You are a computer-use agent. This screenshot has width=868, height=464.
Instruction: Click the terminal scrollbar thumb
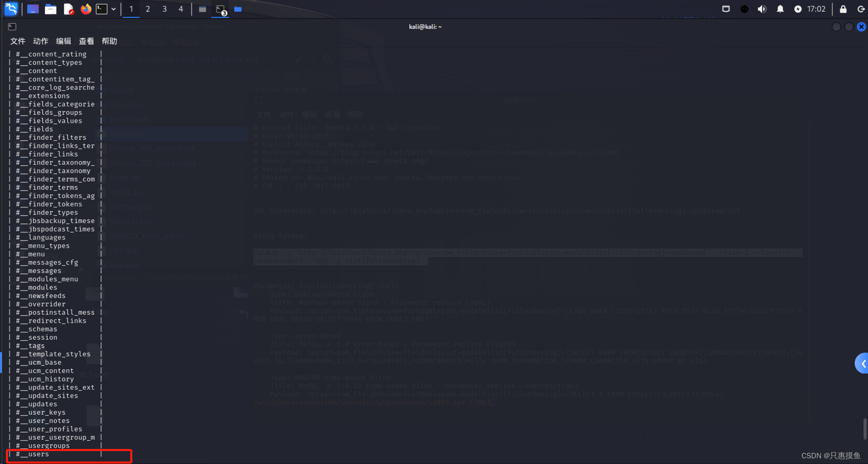[x=865, y=429]
